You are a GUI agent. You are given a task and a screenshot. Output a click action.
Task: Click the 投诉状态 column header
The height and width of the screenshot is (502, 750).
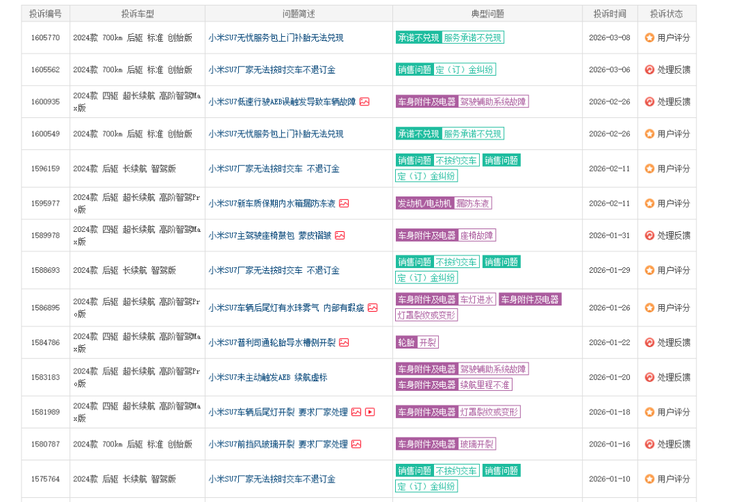point(666,14)
